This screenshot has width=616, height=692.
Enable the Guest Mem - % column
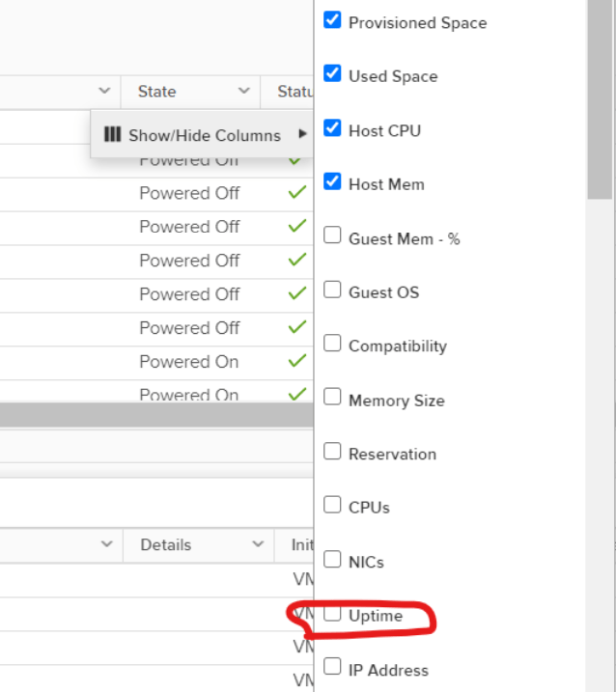coord(332,235)
